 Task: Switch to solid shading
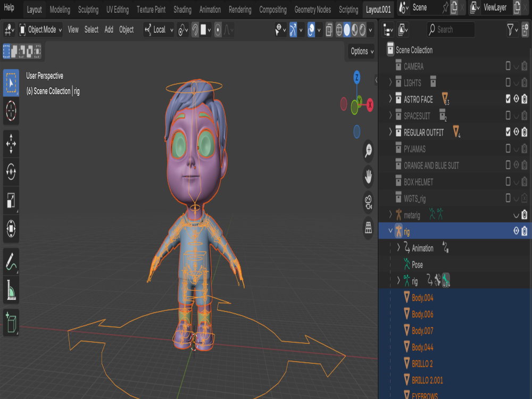tap(347, 30)
